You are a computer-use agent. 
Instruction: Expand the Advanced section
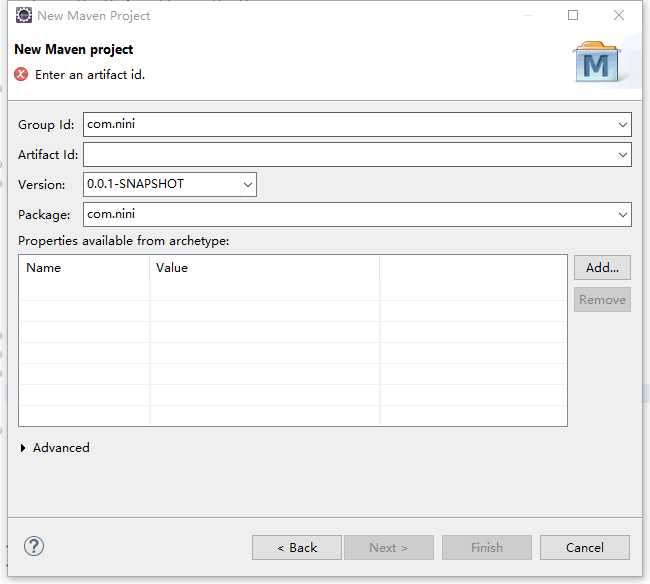click(x=23, y=448)
